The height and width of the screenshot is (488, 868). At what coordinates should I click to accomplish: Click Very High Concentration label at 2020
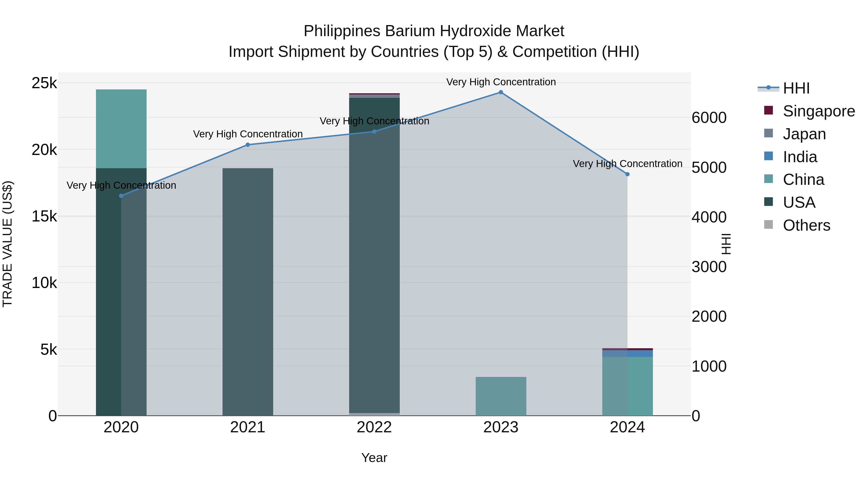coord(121,185)
